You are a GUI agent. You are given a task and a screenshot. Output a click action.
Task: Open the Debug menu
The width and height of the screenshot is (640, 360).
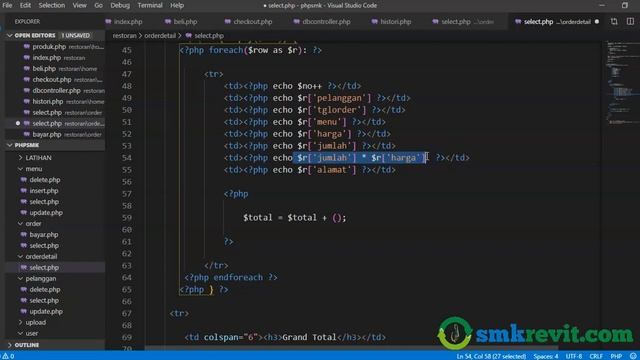120,5
